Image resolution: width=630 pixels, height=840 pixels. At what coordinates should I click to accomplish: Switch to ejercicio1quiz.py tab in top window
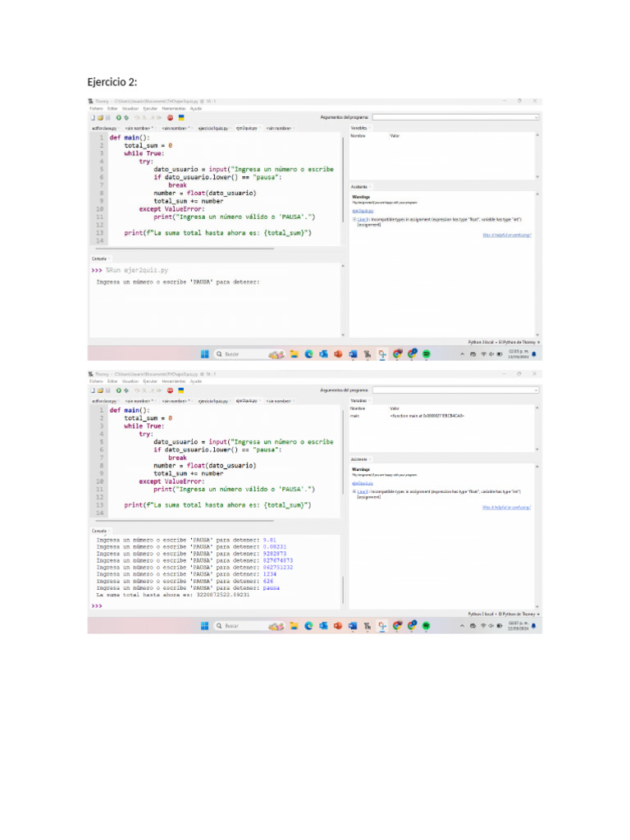[x=213, y=129]
